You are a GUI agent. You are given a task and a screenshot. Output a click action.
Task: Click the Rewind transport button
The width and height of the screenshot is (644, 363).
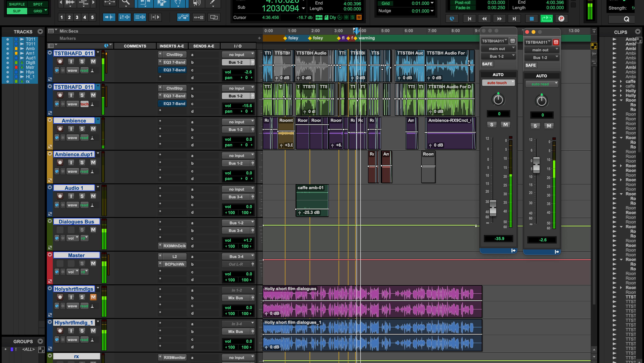484,19
